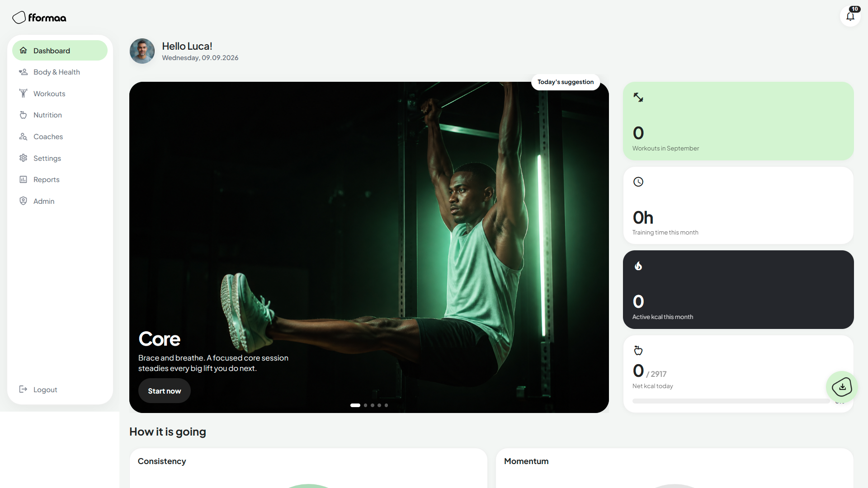Click the Body & Health sidebar icon
This screenshot has width=868, height=488.
pyautogui.click(x=24, y=72)
